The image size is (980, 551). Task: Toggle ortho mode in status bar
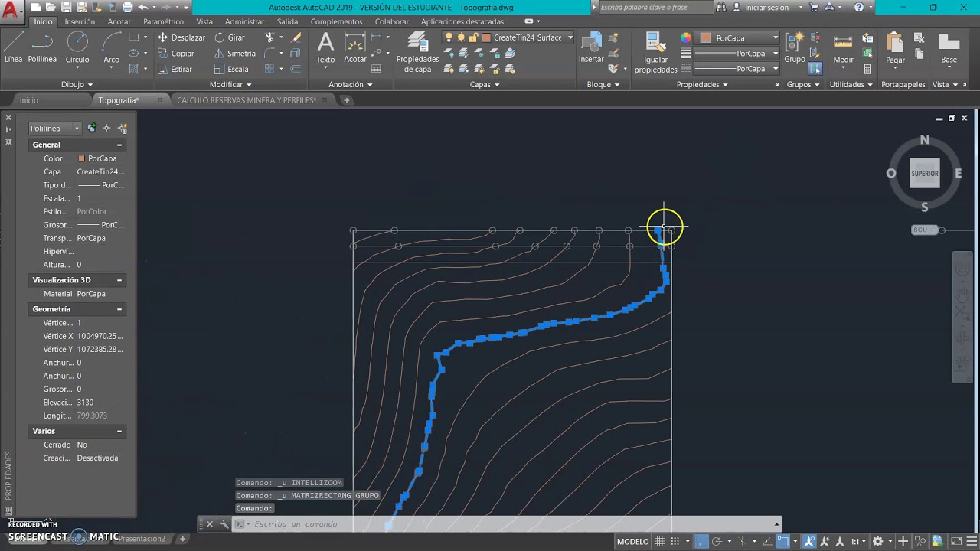pyautogui.click(x=701, y=541)
